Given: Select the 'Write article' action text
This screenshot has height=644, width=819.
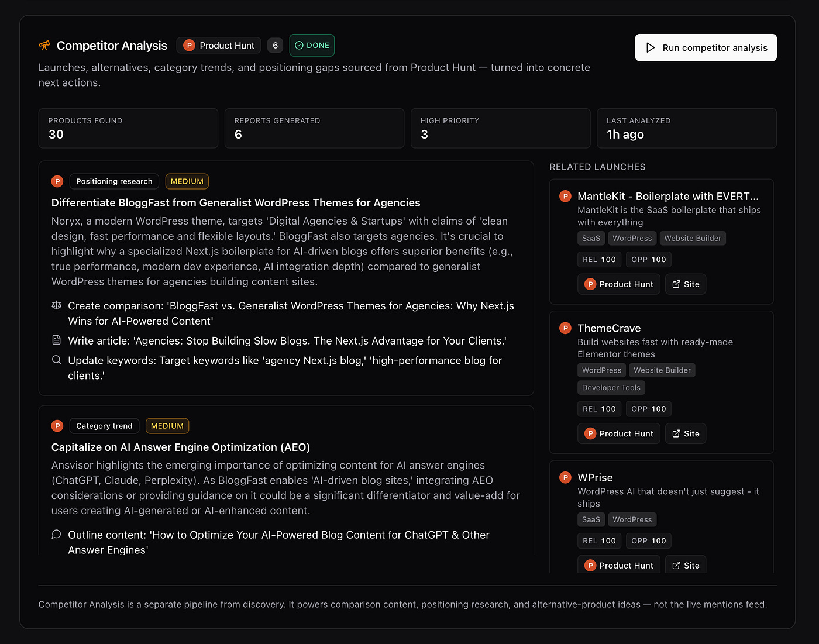Looking at the screenshot, I should coord(287,340).
